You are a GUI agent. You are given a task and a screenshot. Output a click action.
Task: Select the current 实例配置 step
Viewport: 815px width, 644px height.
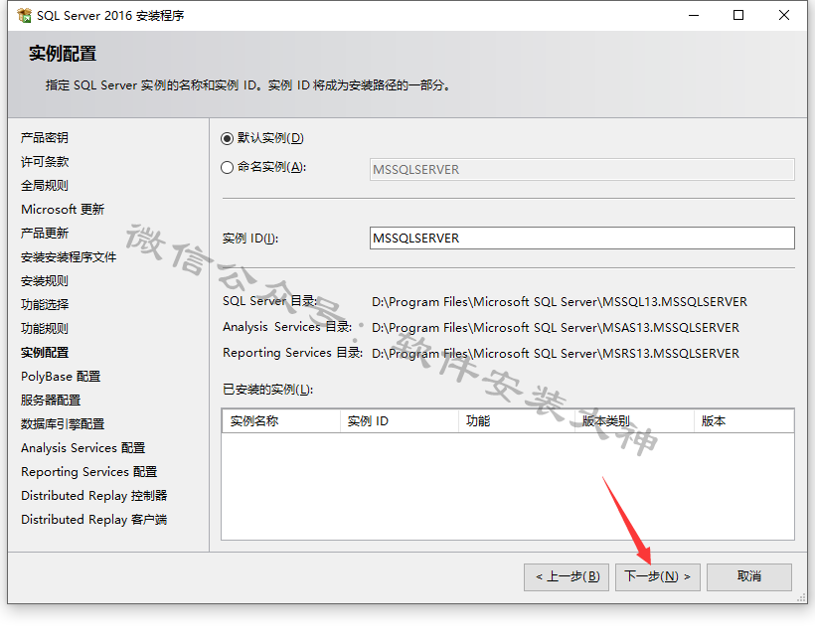[45, 353]
